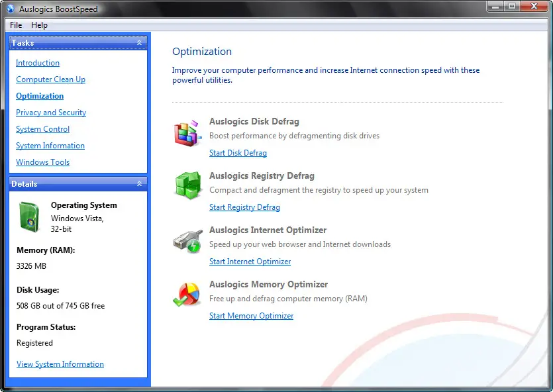The width and height of the screenshot is (553, 392).
Task: Click the Tasks panel header label
Action: 23,42
